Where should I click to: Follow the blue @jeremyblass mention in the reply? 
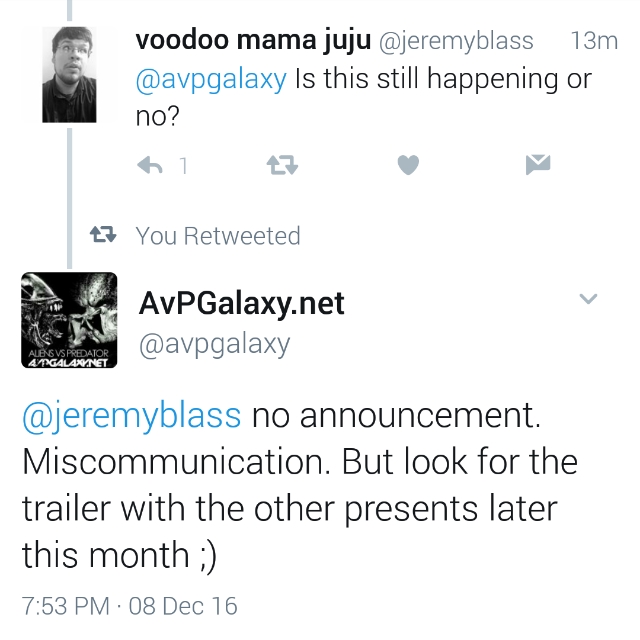[131, 415]
